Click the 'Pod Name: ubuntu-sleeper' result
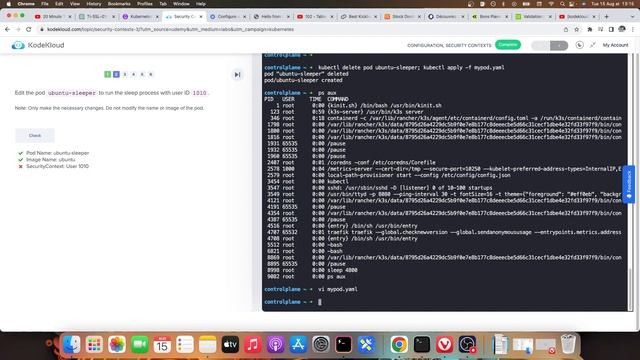Screen dimensions: 640x360 pos(57,153)
